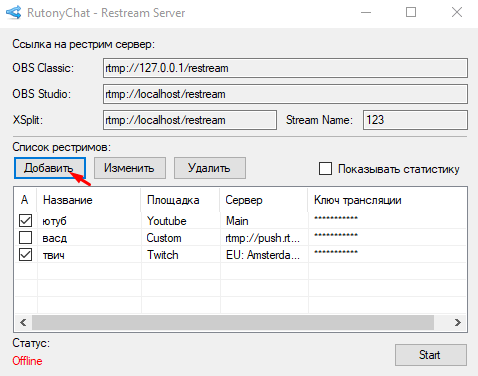
Task: Click the Youtube platform cell
Action: 167,221
